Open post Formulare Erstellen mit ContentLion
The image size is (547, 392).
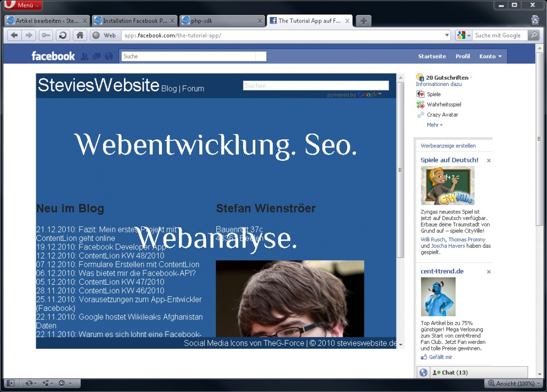[x=139, y=264]
